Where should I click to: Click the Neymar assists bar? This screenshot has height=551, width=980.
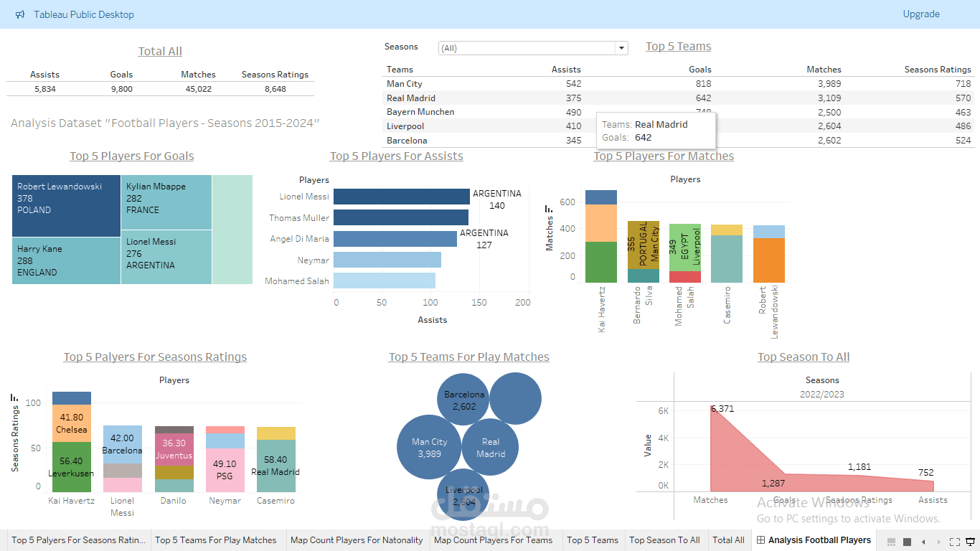tap(387, 260)
